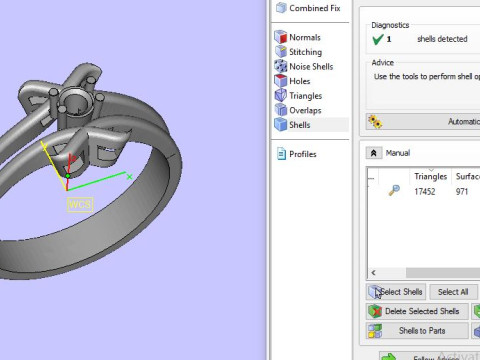Click the Combined Fix cube icon
480x360 pixels.
(281, 8)
